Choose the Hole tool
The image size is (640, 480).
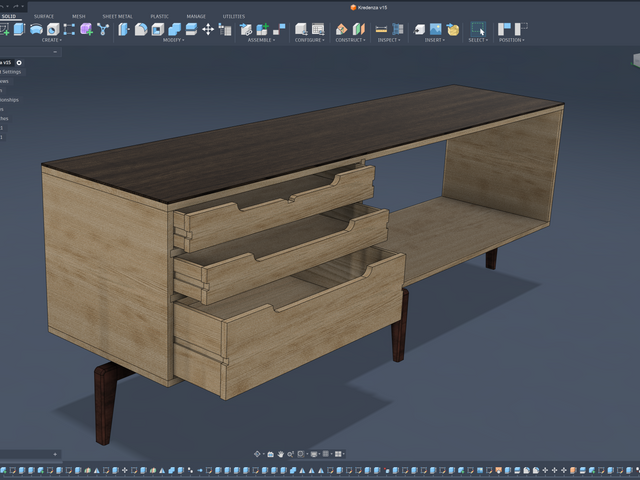click(53, 29)
